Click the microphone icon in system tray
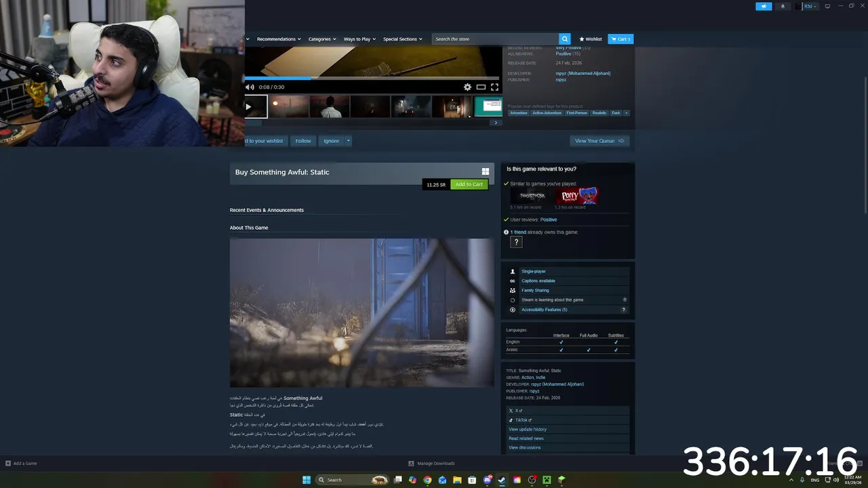868x488 pixels. (803, 480)
